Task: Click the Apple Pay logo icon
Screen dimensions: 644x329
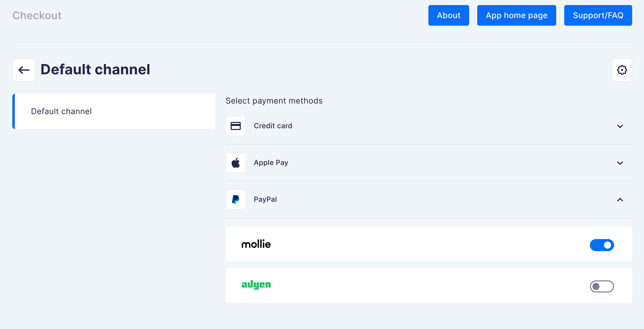Action: (235, 162)
